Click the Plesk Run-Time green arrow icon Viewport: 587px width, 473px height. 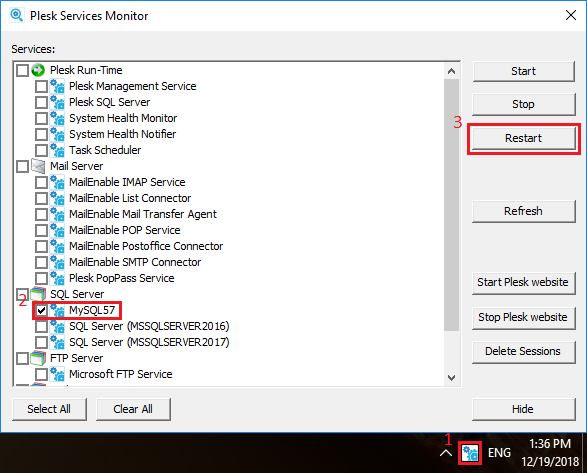(38, 70)
